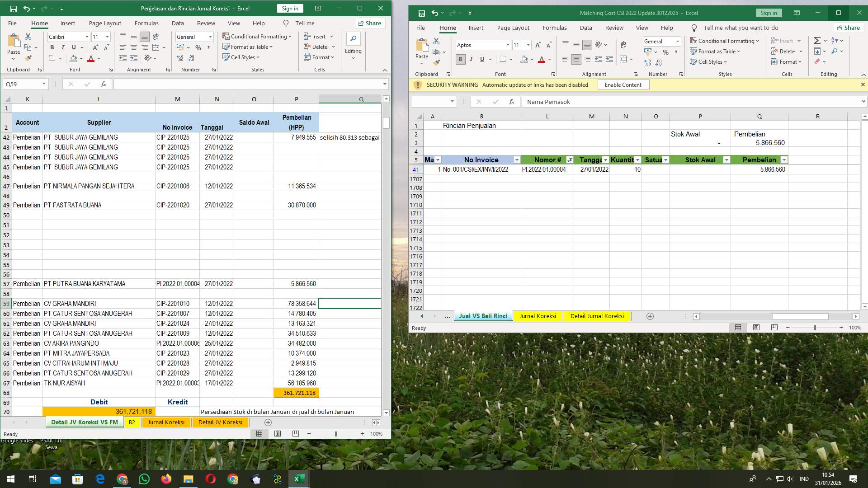The height and width of the screenshot is (488, 868).
Task: Switch to the Formulas ribbon tab
Action: pos(146,23)
